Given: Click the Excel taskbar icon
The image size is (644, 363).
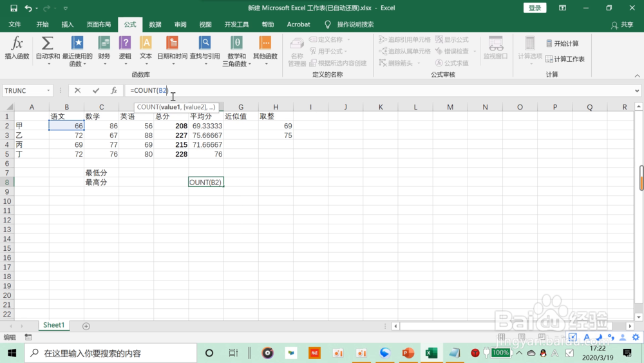Looking at the screenshot, I should [x=431, y=353].
